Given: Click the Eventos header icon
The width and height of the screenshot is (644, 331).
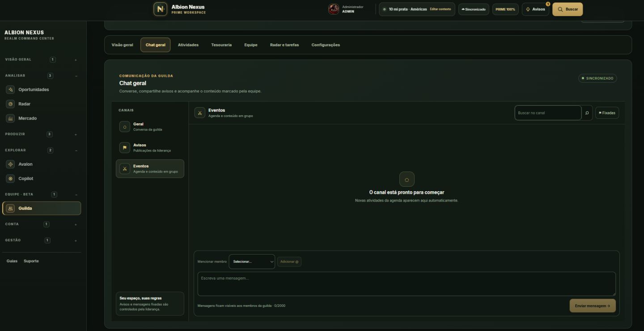Looking at the screenshot, I should click(200, 113).
